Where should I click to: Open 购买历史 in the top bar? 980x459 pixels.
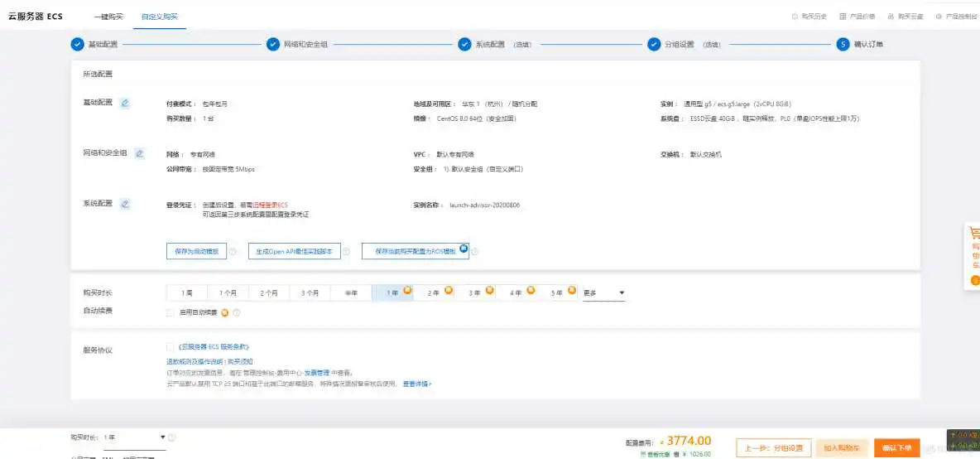pyautogui.click(x=809, y=17)
